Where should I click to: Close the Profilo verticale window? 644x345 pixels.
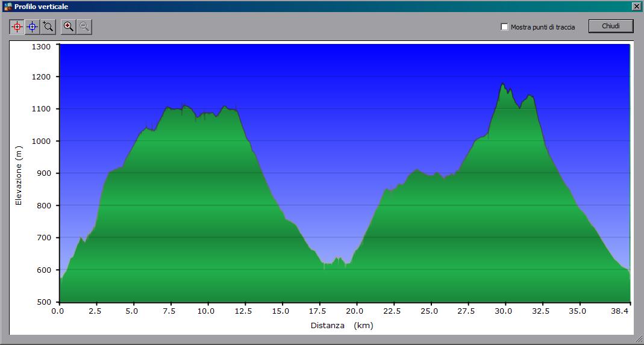(x=636, y=7)
